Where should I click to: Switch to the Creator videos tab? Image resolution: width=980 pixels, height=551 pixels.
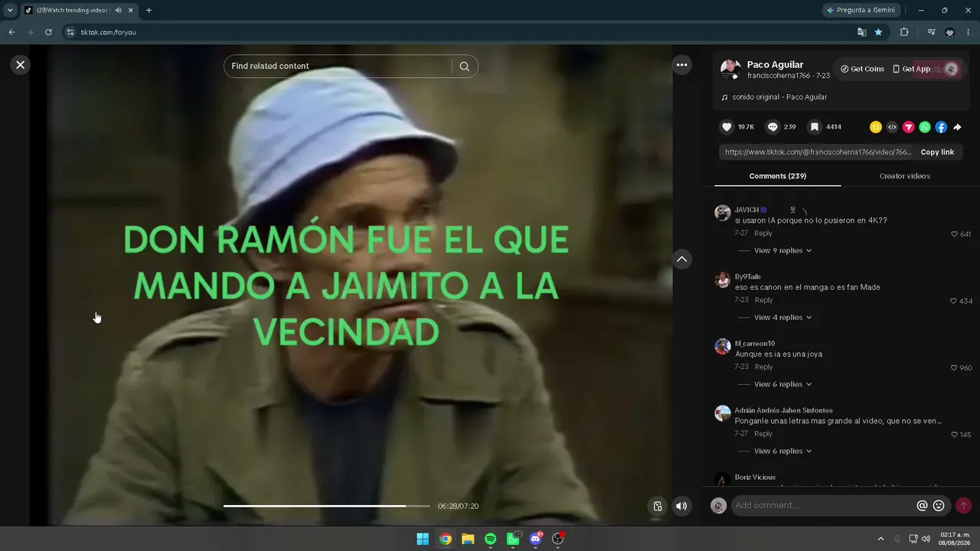pyautogui.click(x=904, y=176)
